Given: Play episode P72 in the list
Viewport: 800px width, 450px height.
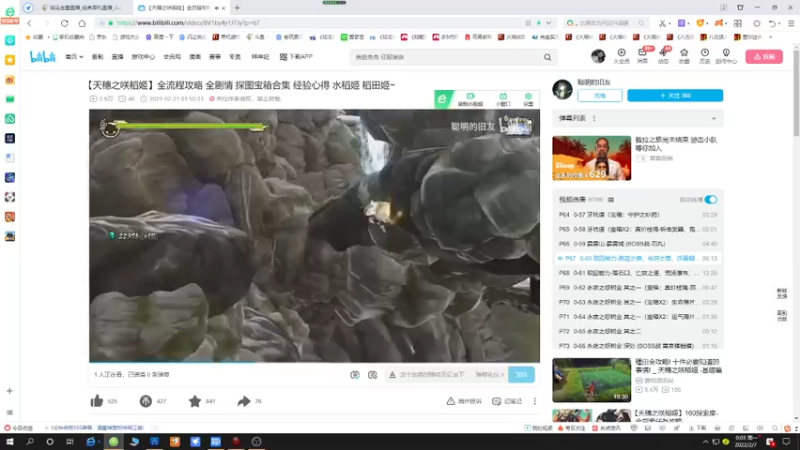Looking at the screenshot, I should 638,331.
